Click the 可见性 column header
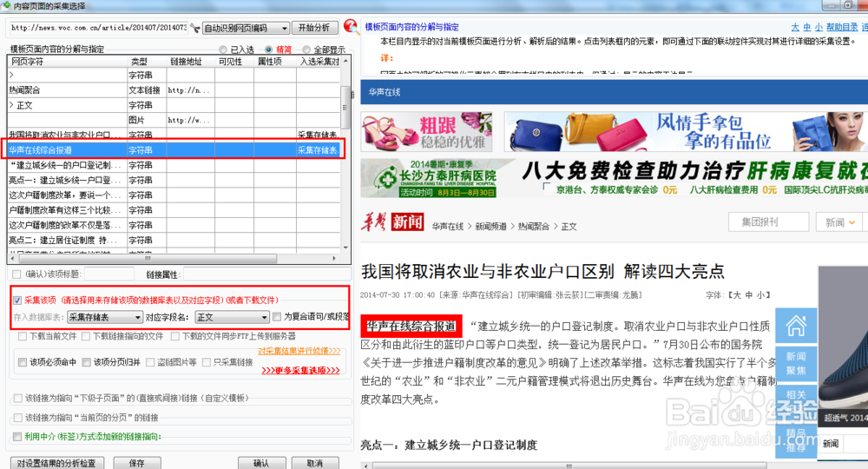Viewport: 868px width, 469px height. tap(234, 62)
